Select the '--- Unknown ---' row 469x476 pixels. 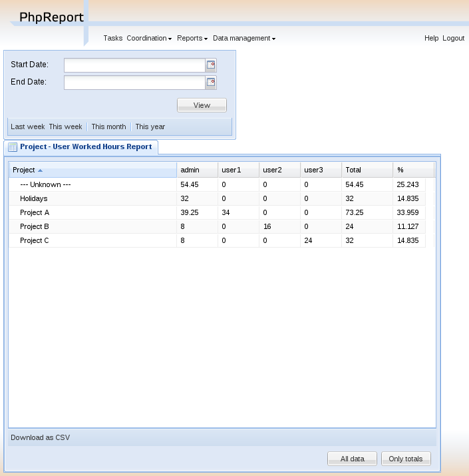(x=218, y=184)
